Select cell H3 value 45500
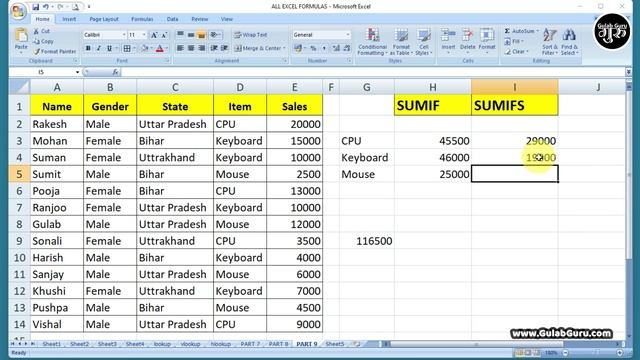 point(433,141)
